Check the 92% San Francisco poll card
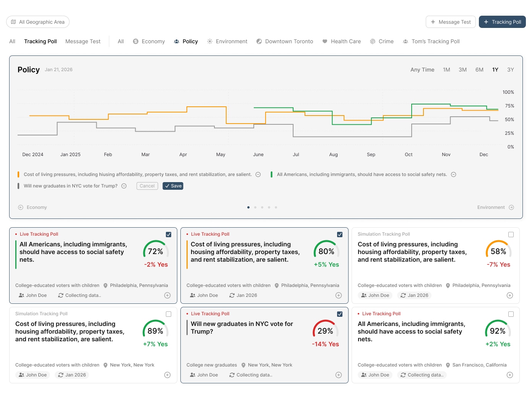Image resolution: width=532 pixels, height=409 pixels. [511, 314]
